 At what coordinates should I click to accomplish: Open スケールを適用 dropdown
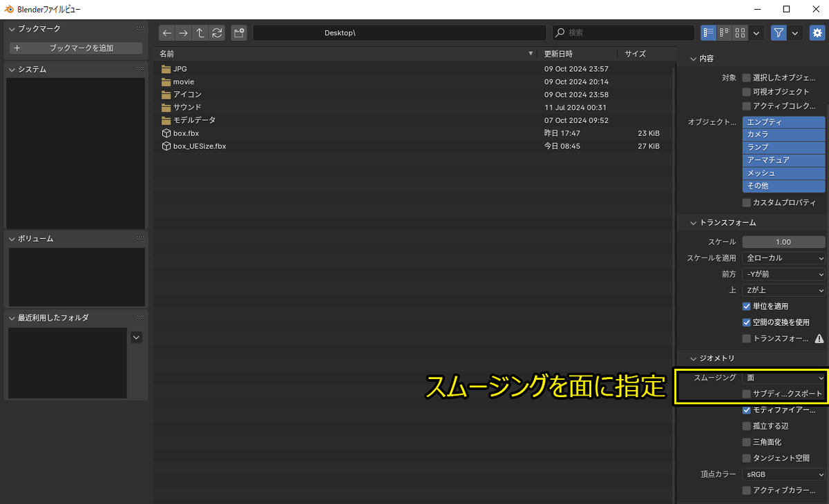(783, 258)
